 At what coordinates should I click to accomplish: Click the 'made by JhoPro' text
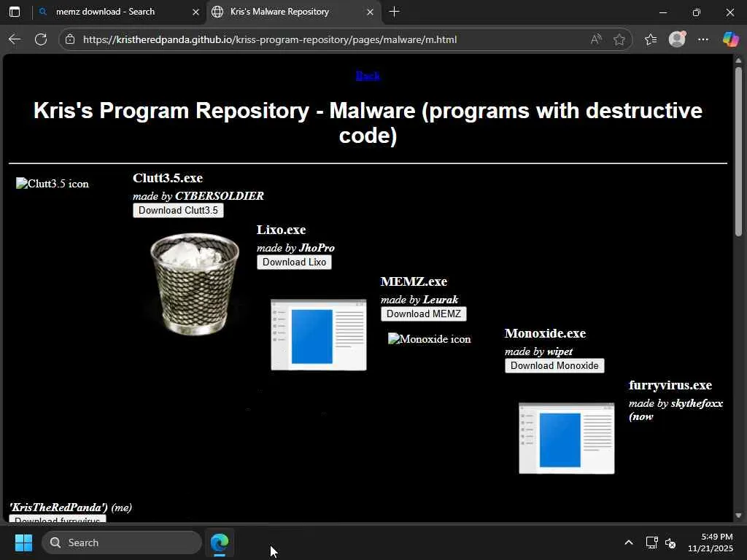click(x=295, y=248)
